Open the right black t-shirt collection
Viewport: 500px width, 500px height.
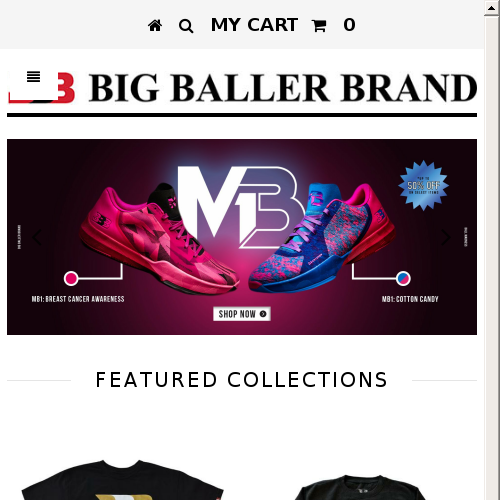coord(360,487)
